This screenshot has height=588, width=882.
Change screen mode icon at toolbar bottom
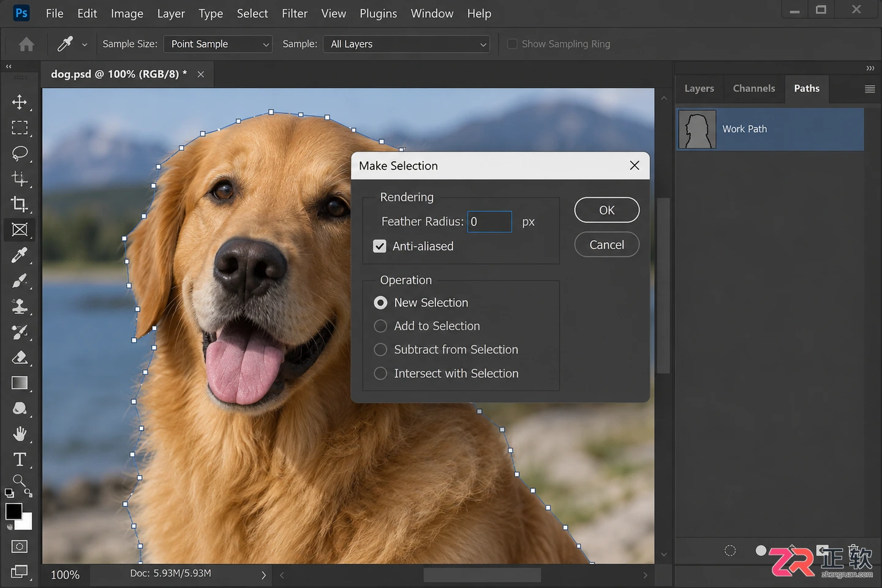pyautogui.click(x=20, y=571)
